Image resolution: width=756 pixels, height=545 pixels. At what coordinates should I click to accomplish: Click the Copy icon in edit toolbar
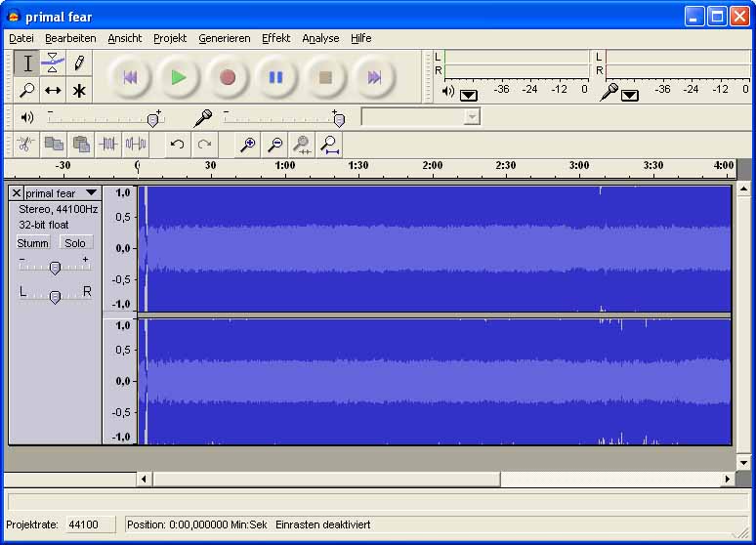(54, 144)
